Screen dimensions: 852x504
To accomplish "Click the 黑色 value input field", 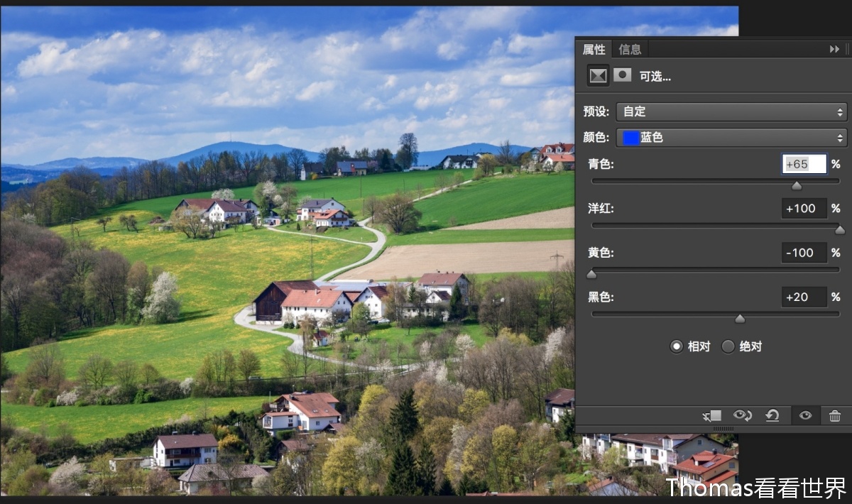I will click(x=804, y=297).
